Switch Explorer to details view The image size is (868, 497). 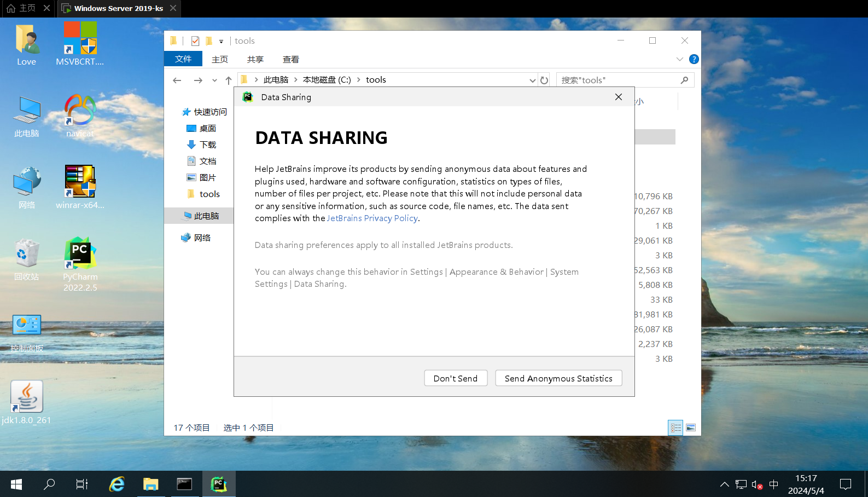[x=676, y=427]
